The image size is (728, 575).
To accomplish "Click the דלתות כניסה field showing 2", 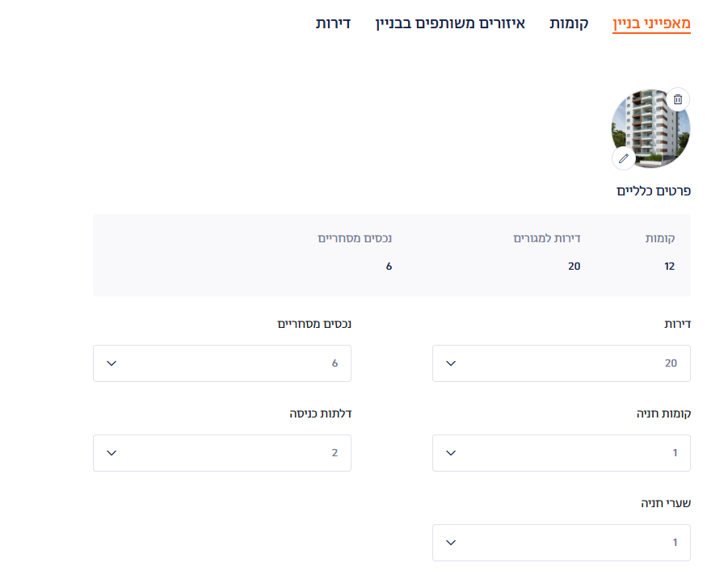I will pos(222,453).
